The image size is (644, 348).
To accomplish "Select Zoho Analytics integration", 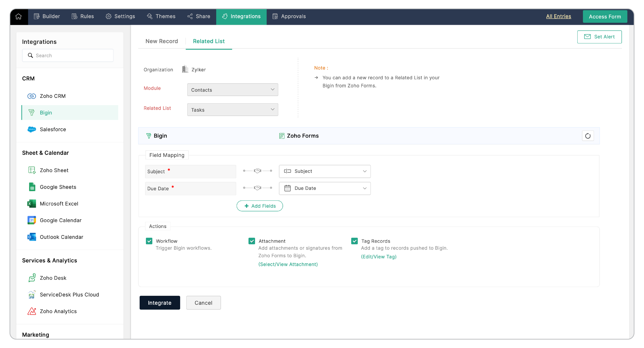I will (x=58, y=311).
